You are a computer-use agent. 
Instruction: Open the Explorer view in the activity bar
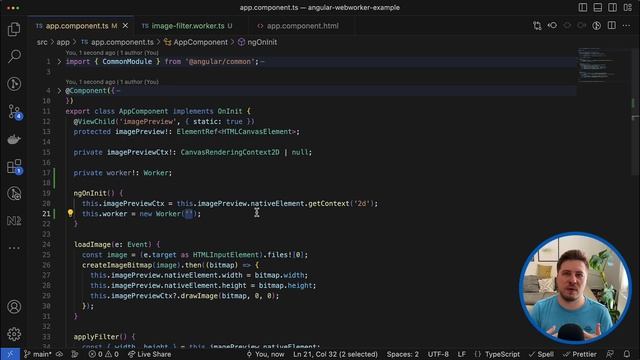tap(14, 29)
